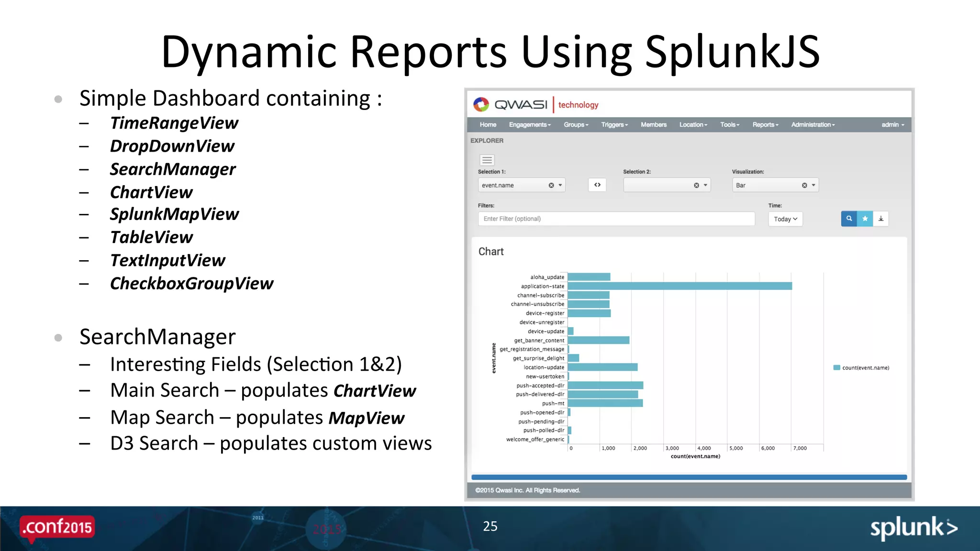This screenshot has width=980, height=551.
Task: Click the 7,000 axis tick label
Action: [x=800, y=449]
